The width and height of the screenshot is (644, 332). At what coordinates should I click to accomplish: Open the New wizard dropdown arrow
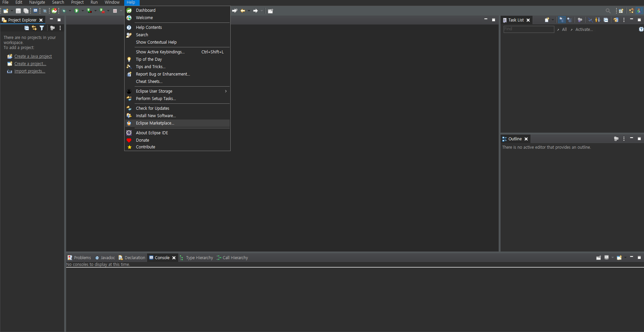coord(12,11)
